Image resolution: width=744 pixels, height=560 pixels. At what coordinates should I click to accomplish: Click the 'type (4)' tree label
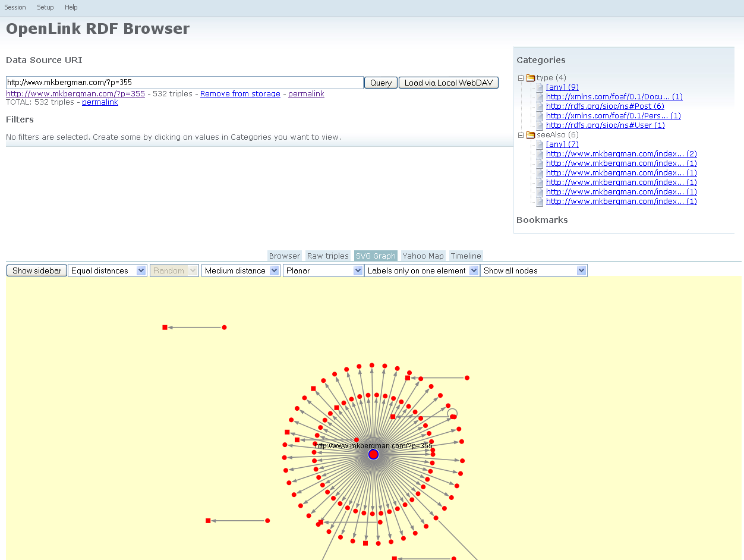pos(551,78)
